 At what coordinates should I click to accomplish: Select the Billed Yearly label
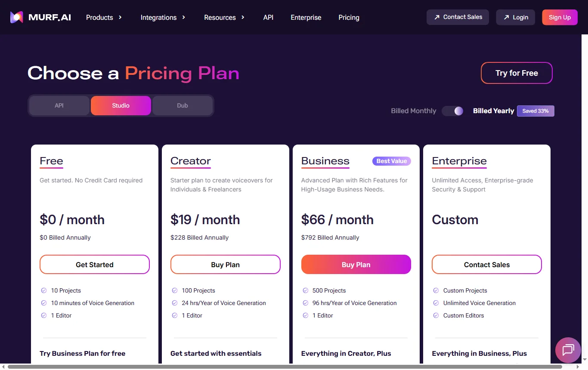[493, 111]
